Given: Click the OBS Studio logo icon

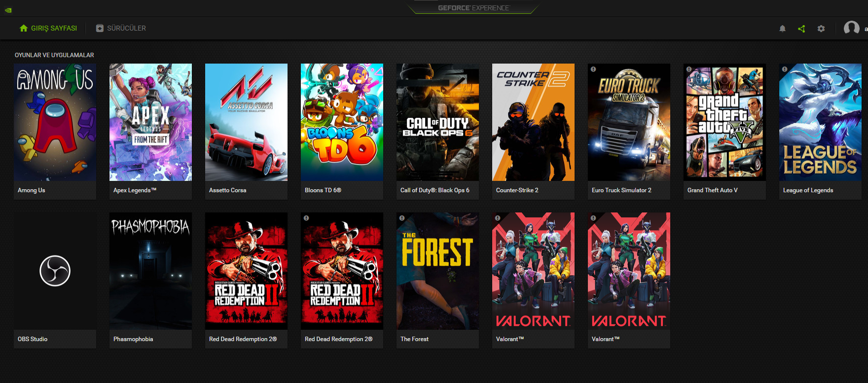Looking at the screenshot, I should click(x=55, y=271).
